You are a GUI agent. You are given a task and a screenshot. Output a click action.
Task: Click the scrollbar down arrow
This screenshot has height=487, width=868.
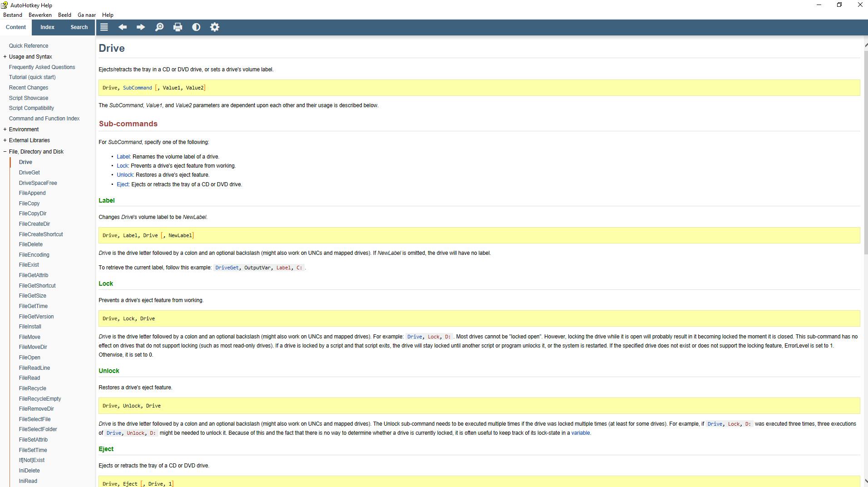click(866, 481)
